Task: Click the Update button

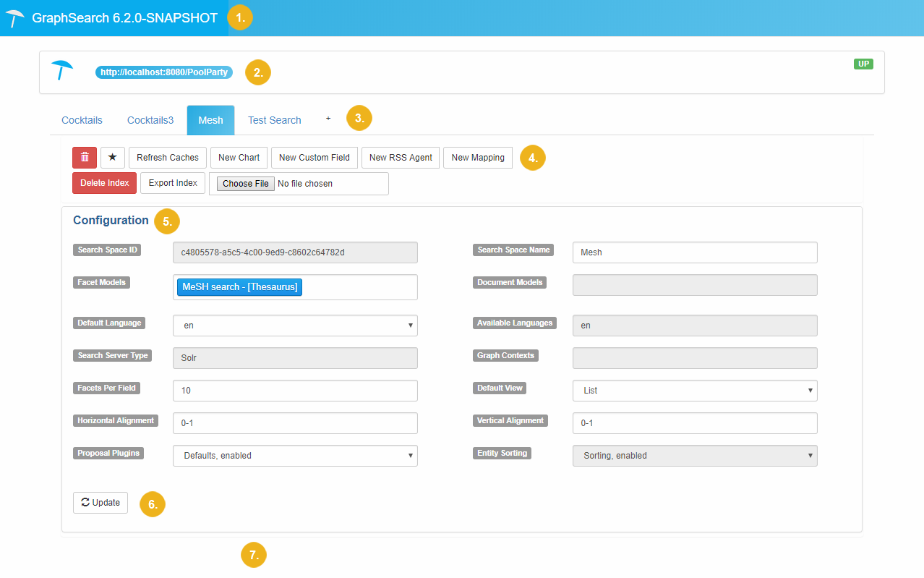Action: click(100, 503)
